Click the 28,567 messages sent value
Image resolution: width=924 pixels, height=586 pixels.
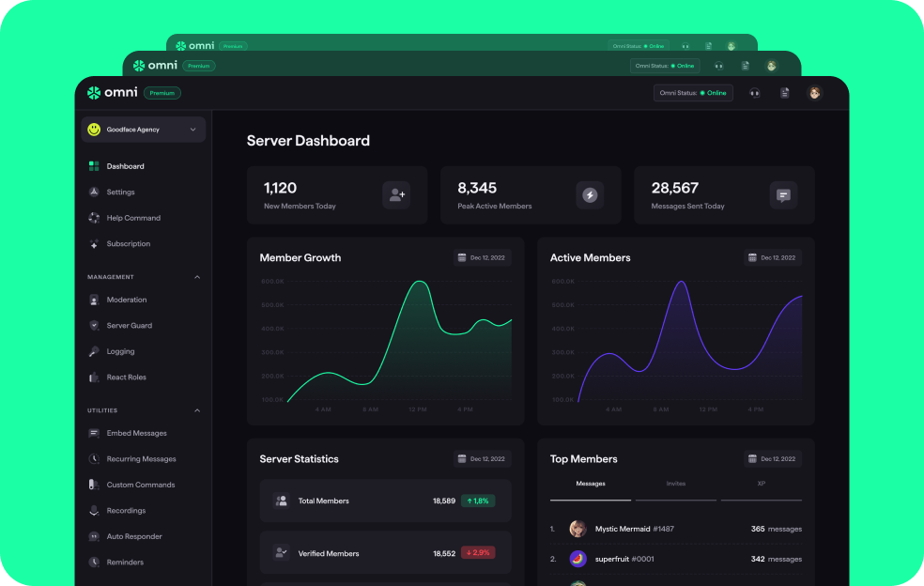click(675, 188)
